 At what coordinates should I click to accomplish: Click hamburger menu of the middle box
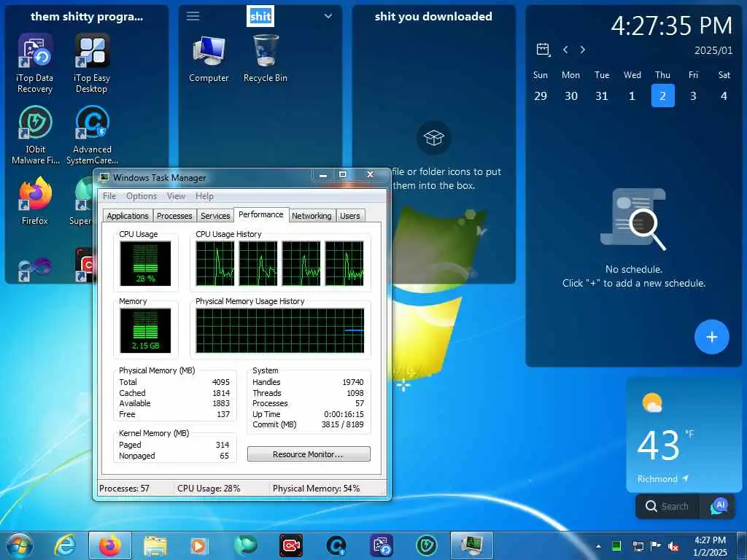click(193, 16)
